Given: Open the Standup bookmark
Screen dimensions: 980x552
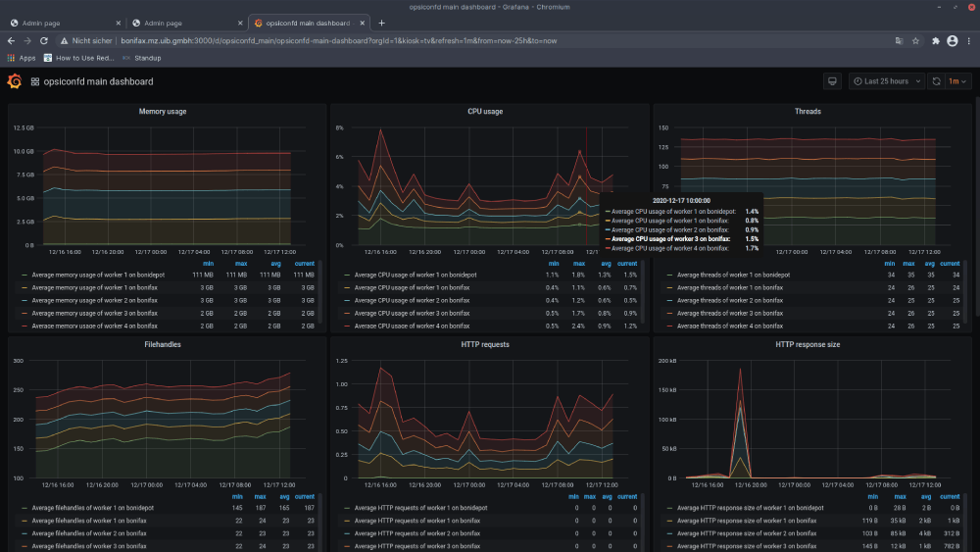Looking at the screenshot, I should pyautogui.click(x=147, y=58).
